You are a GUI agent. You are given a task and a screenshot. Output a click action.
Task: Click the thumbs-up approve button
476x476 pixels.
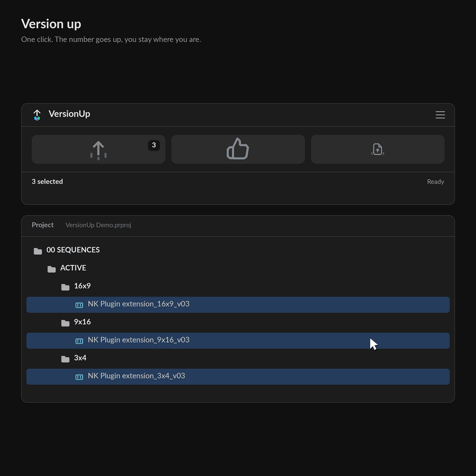[238, 149]
